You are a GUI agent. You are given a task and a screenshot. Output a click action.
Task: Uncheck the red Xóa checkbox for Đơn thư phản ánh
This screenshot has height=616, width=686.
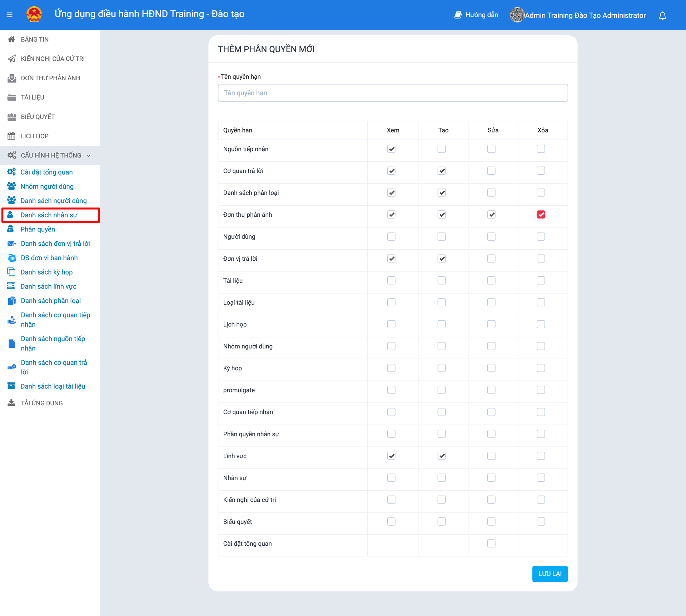tap(541, 215)
